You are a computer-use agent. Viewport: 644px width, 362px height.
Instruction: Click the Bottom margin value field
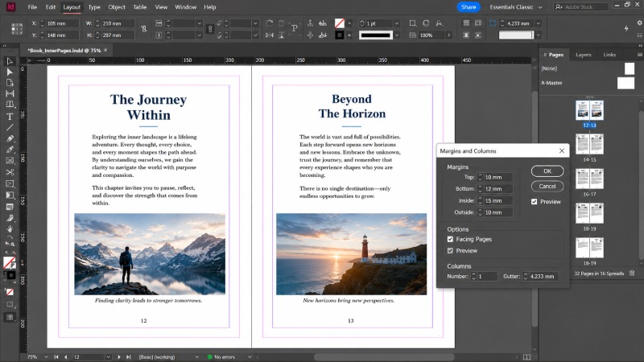click(498, 189)
